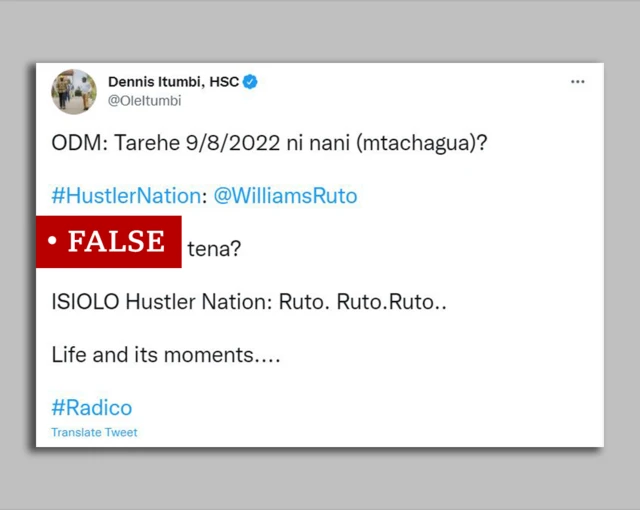Open Dennis Itumbi's profile avatar
The width and height of the screenshot is (640, 510).
tap(74, 91)
